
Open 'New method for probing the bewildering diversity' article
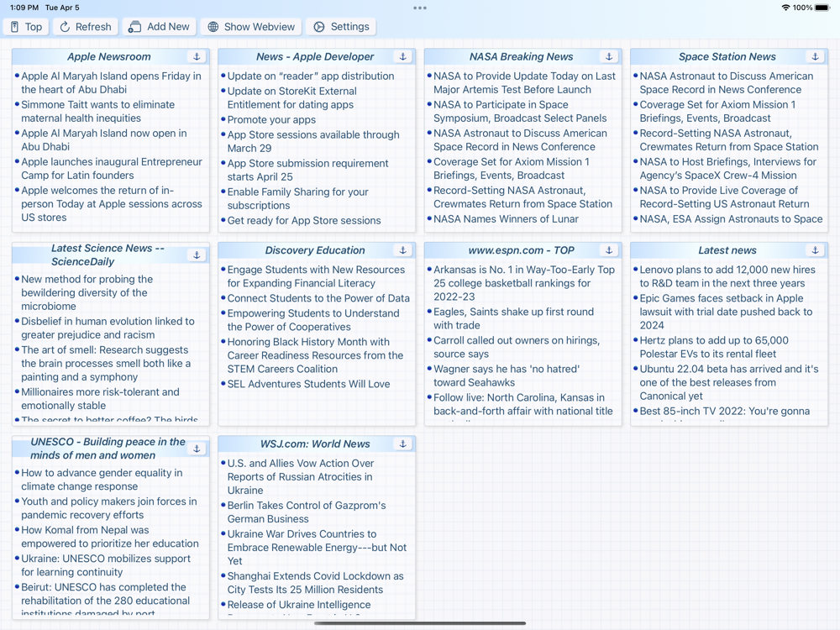click(87, 292)
